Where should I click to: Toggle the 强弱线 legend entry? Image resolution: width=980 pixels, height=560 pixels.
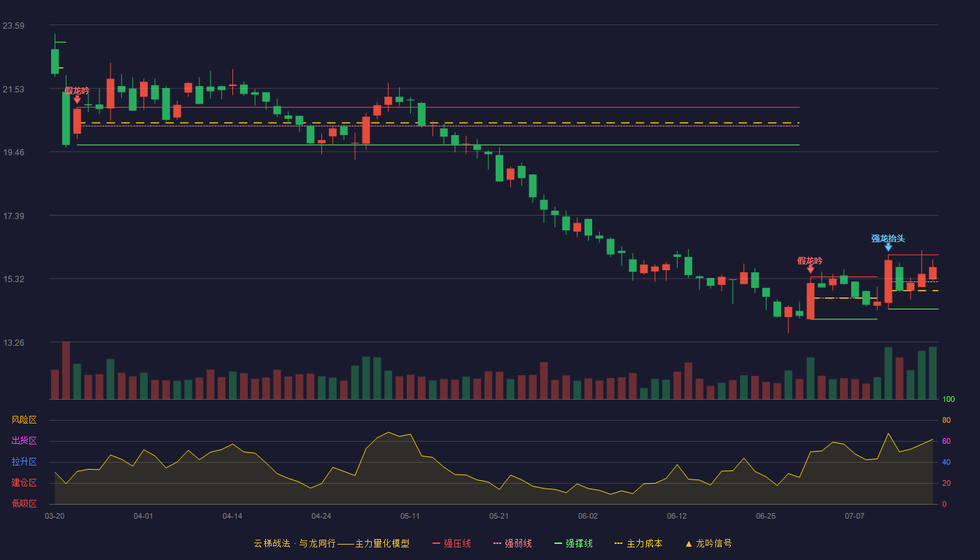point(512,543)
